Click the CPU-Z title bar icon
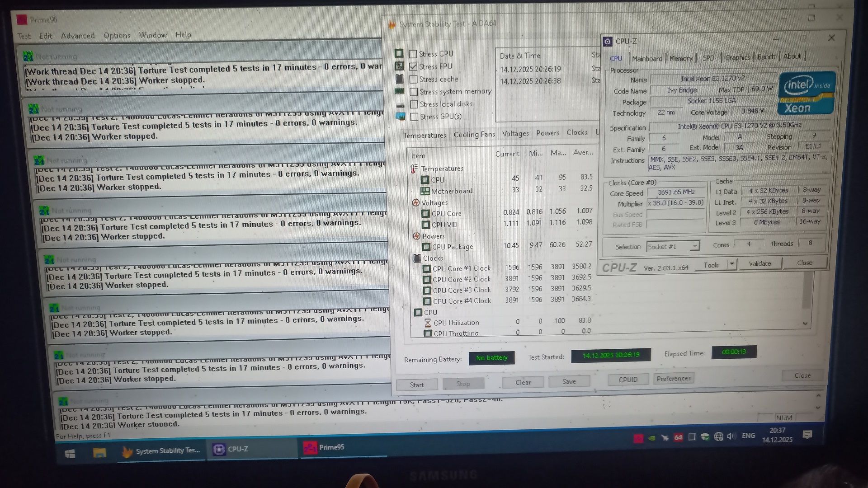This screenshot has height=488, width=868. tap(608, 42)
